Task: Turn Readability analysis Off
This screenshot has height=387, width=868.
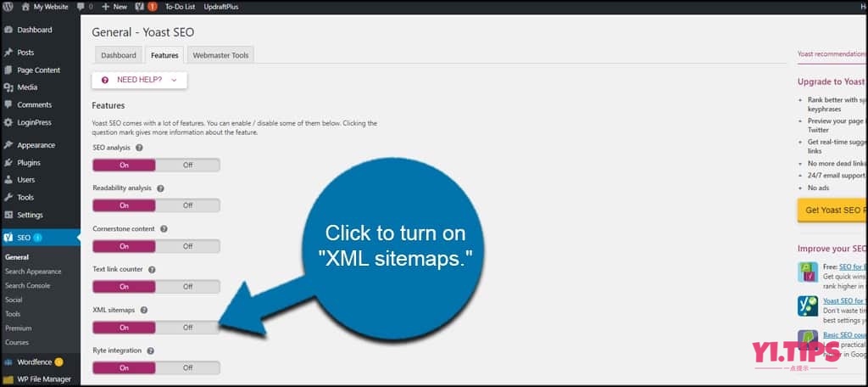Action: [x=187, y=205]
